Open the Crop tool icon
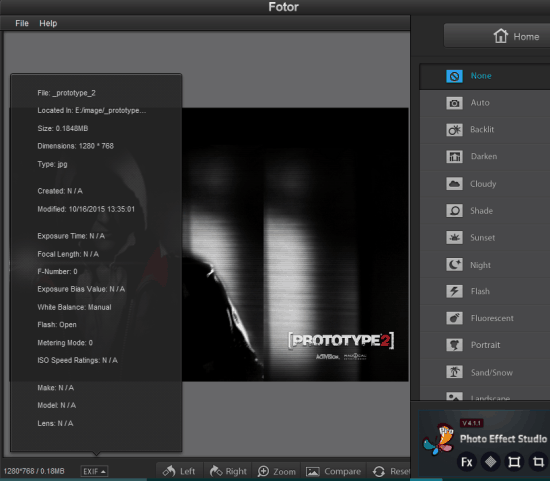Screen dimensions: 550x481 click(538, 462)
